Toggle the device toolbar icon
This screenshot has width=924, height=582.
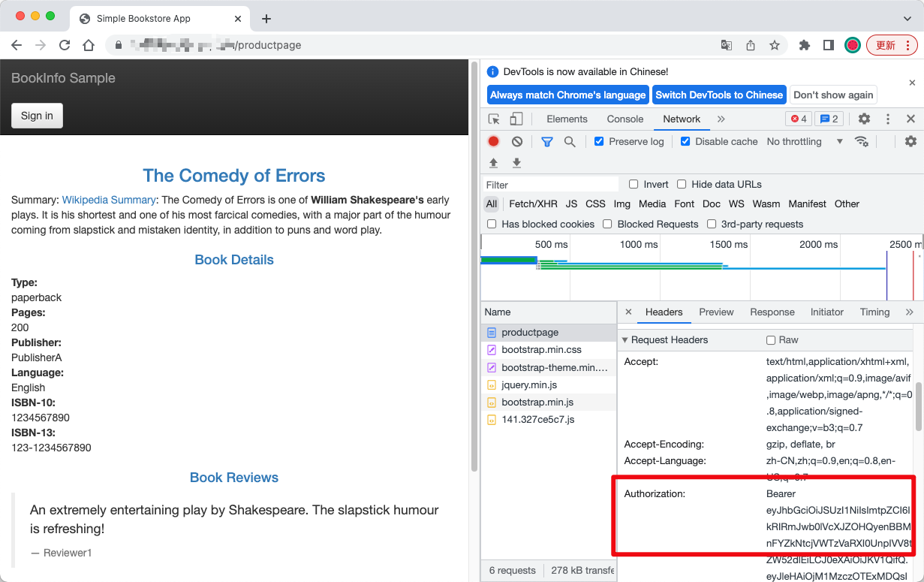click(x=516, y=119)
